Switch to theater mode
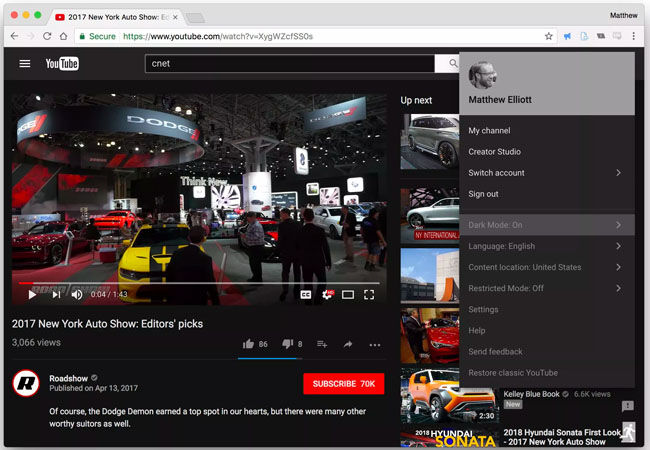Screen dimensions: 650x450 point(348,295)
